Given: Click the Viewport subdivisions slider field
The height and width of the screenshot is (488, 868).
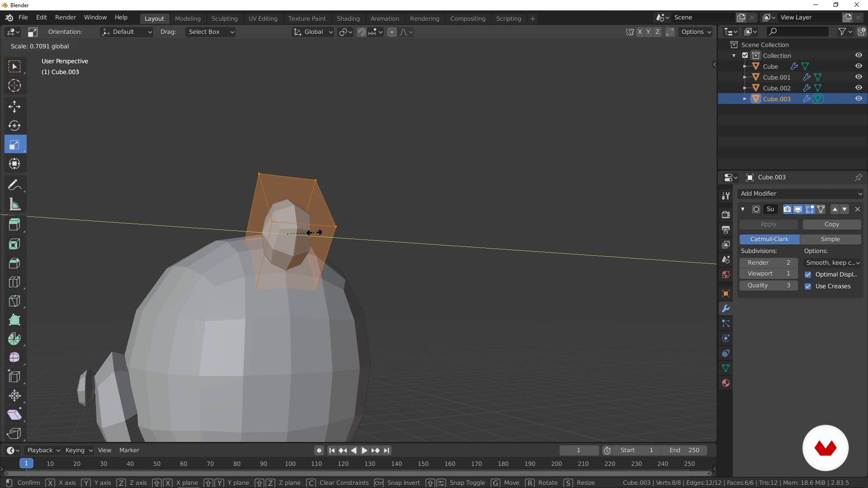Looking at the screenshot, I should click(768, 274).
